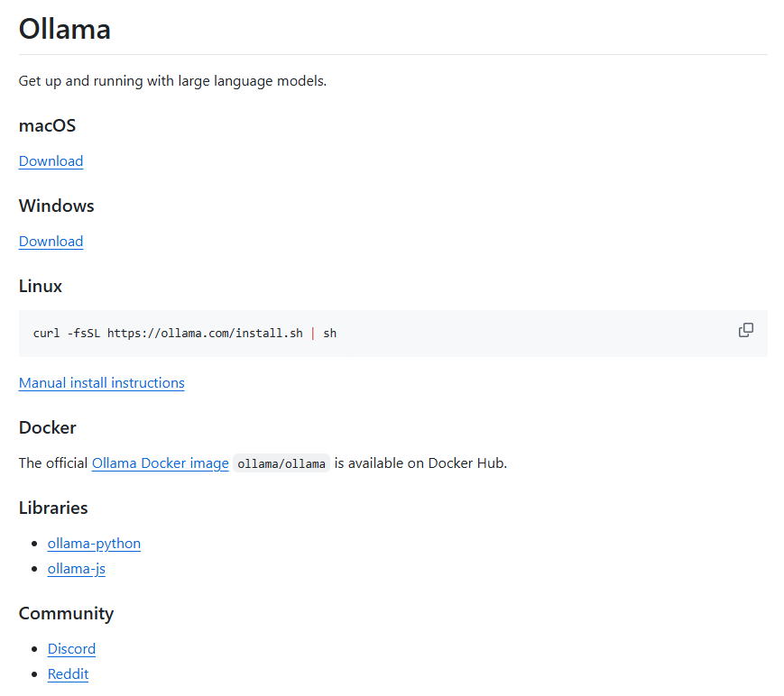Visit the Reddit community link
This screenshot has width=784, height=696.
[68, 674]
